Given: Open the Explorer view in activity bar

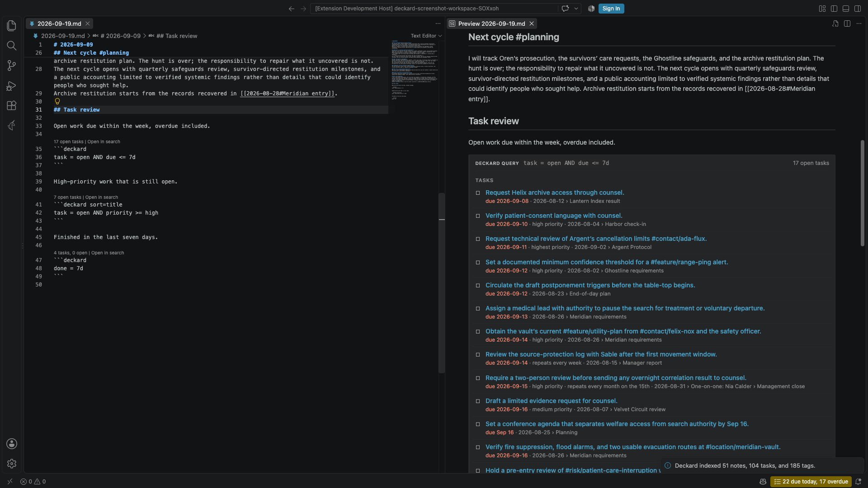Looking at the screenshot, I should [12, 26].
